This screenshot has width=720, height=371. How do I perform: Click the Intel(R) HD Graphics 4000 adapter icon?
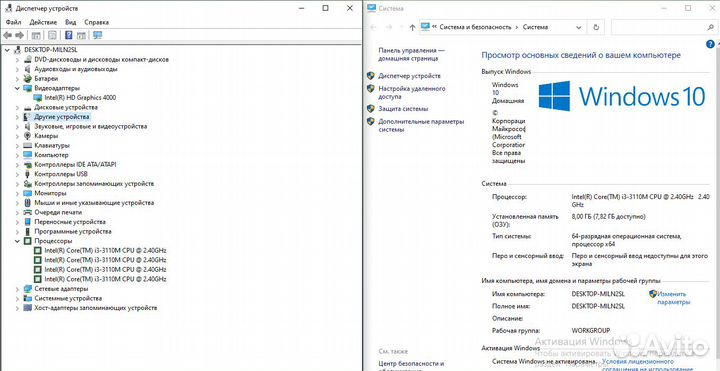(38, 98)
